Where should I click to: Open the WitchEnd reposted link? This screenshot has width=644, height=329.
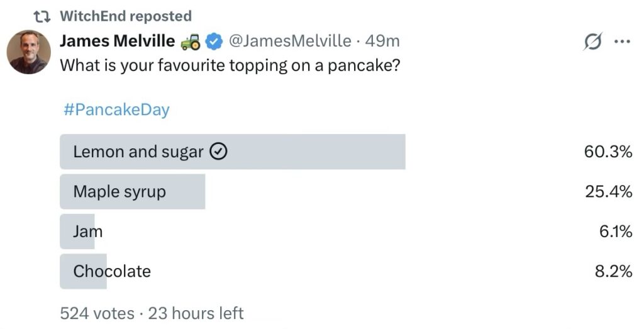pyautogui.click(x=126, y=16)
